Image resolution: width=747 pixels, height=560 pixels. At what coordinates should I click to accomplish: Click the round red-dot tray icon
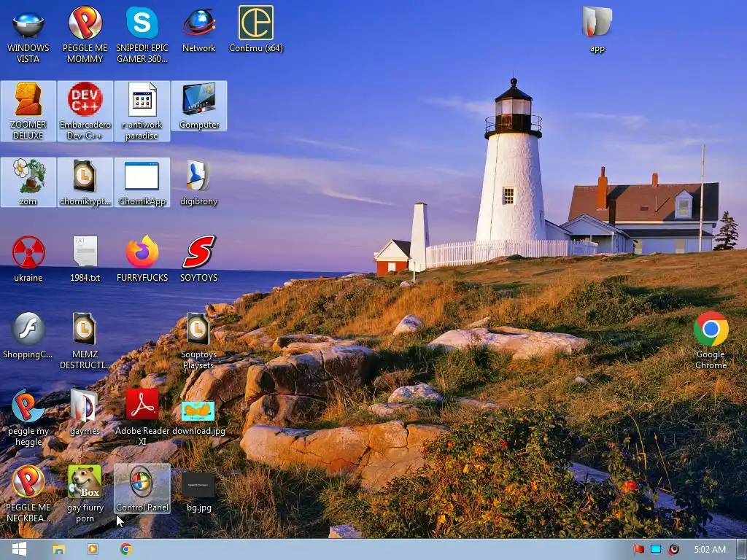tap(673, 550)
